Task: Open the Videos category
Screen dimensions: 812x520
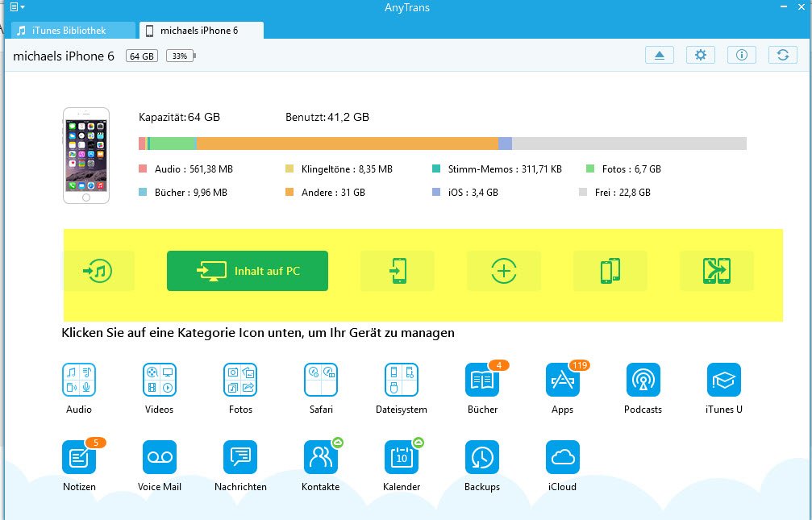Action: pyautogui.click(x=159, y=380)
